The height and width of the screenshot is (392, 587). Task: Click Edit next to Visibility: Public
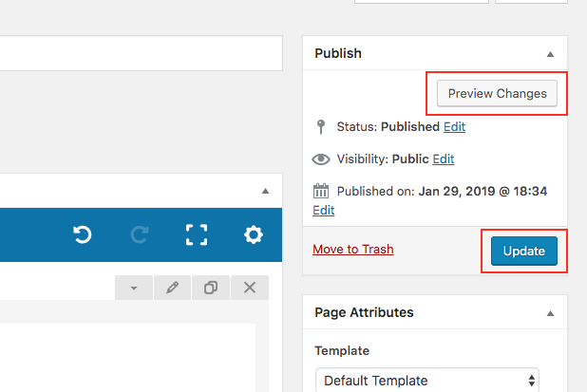pyautogui.click(x=444, y=159)
